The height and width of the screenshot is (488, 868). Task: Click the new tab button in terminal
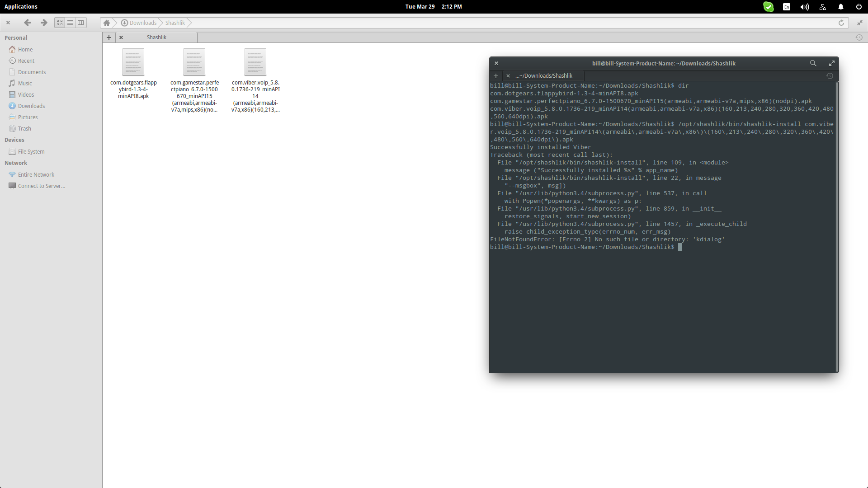coord(495,75)
